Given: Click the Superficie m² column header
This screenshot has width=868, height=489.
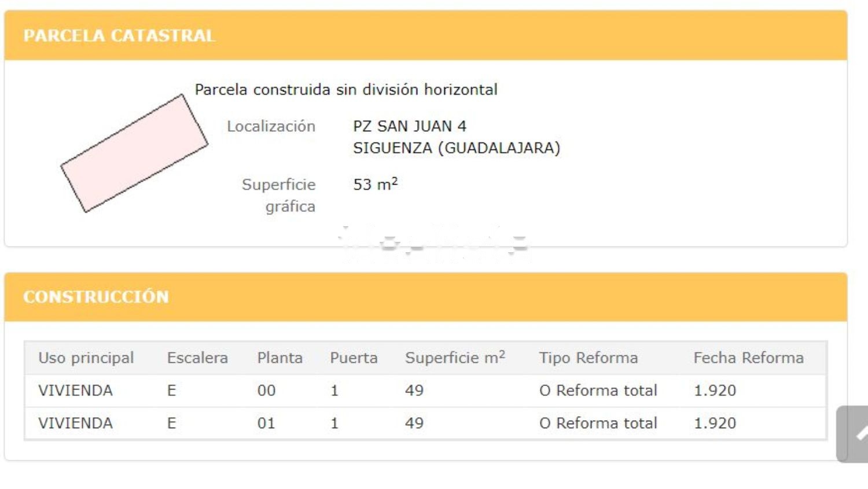Looking at the screenshot, I should 455,358.
